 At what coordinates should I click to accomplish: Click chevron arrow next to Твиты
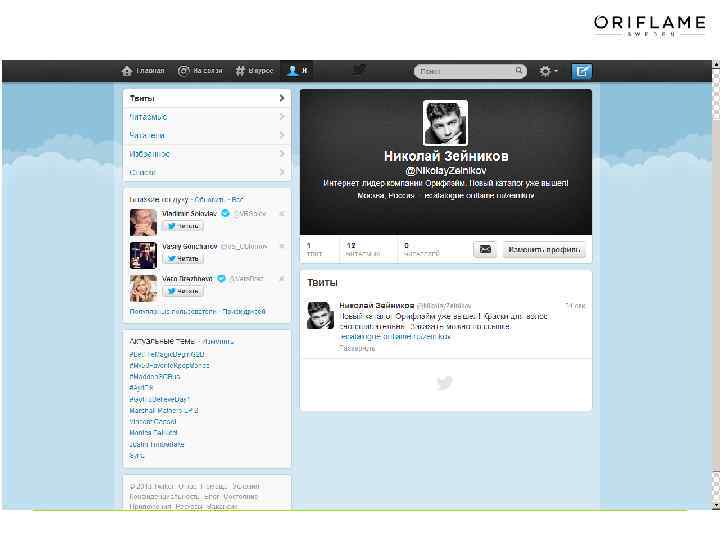pyautogui.click(x=282, y=98)
